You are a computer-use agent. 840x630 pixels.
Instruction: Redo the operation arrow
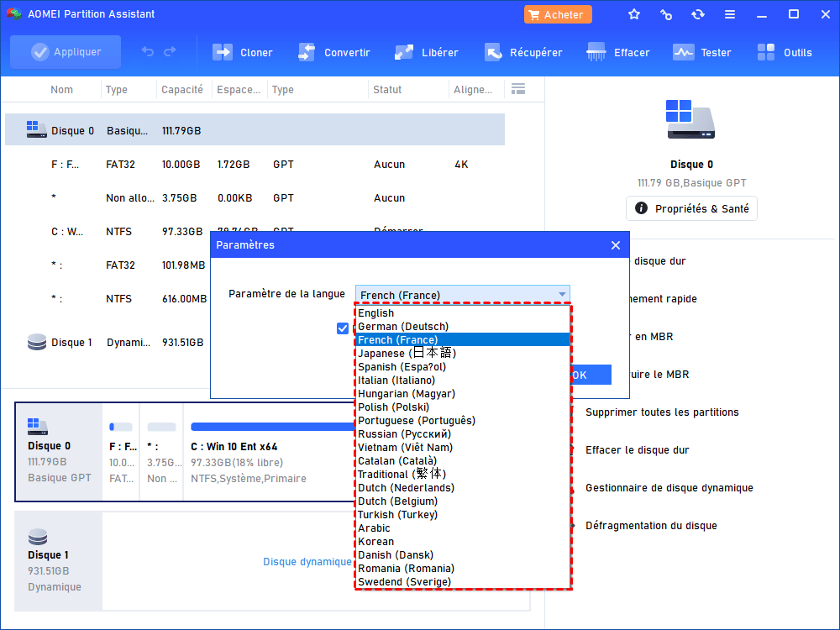pos(170,52)
